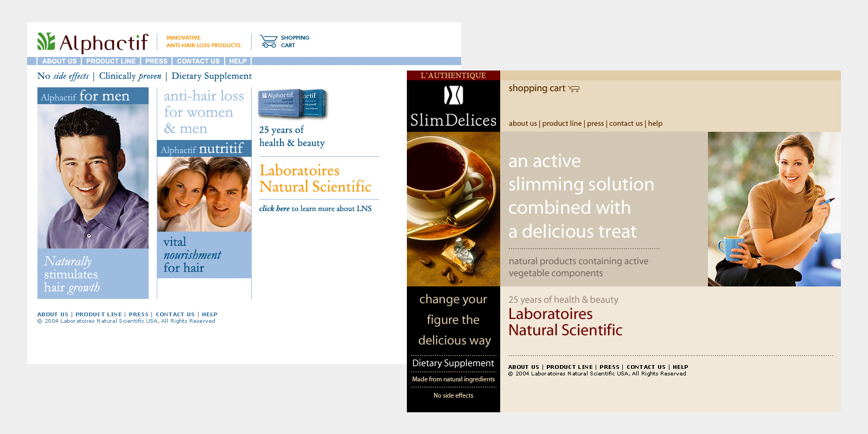This screenshot has height=434, width=868.
Task: Open 'product line' in SlimDelices top navigation
Action: tap(561, 124)
